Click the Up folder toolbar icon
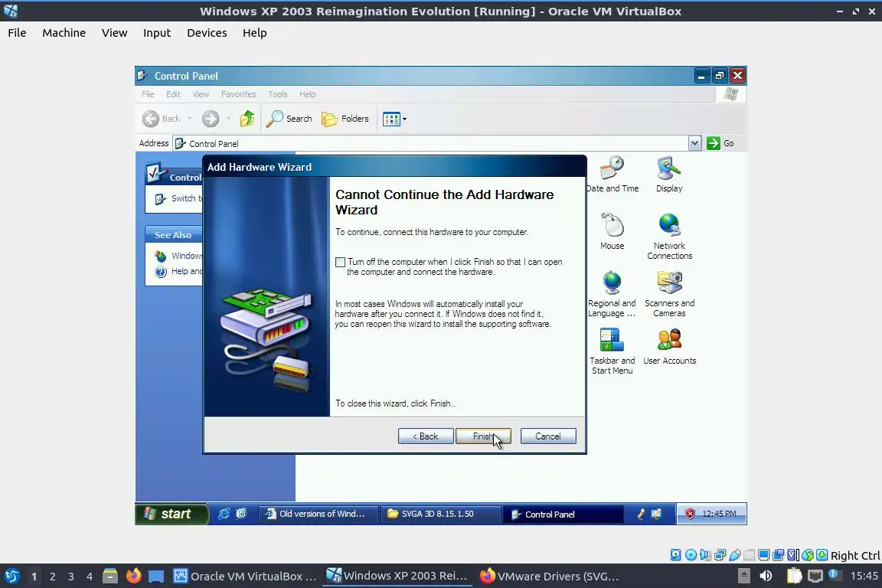The height and width of the screenshot is (588, 882). [x=247, y=119]
